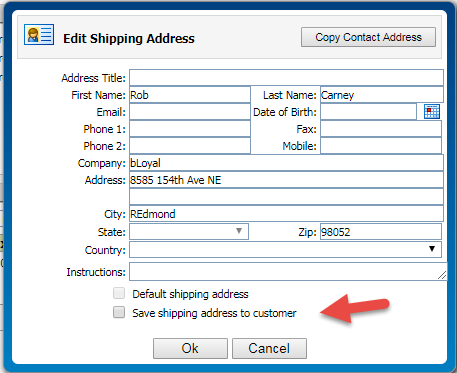Enable Default shipping address checkbox
Screen dimensions: 457x373
tap(119, 293)
